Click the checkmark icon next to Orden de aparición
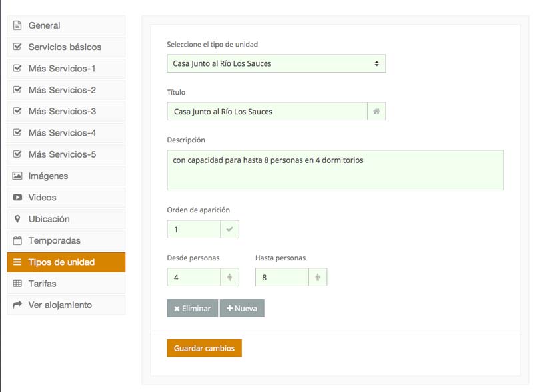 click(229, 229)
